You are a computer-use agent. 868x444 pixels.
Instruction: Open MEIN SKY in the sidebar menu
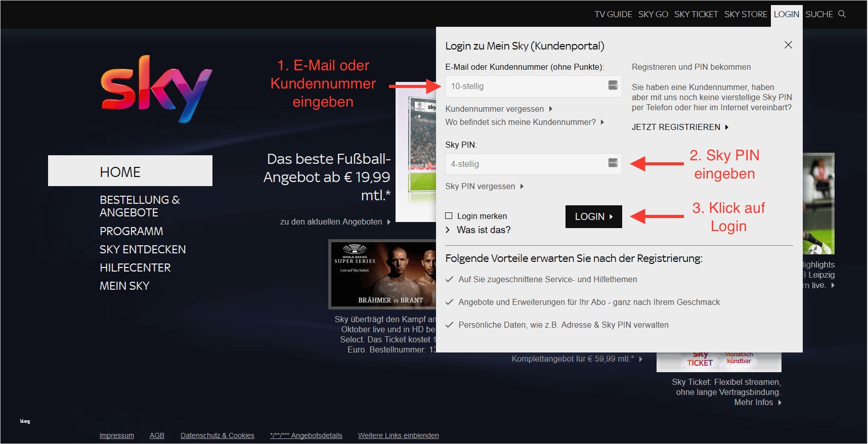tap(124, 286)
